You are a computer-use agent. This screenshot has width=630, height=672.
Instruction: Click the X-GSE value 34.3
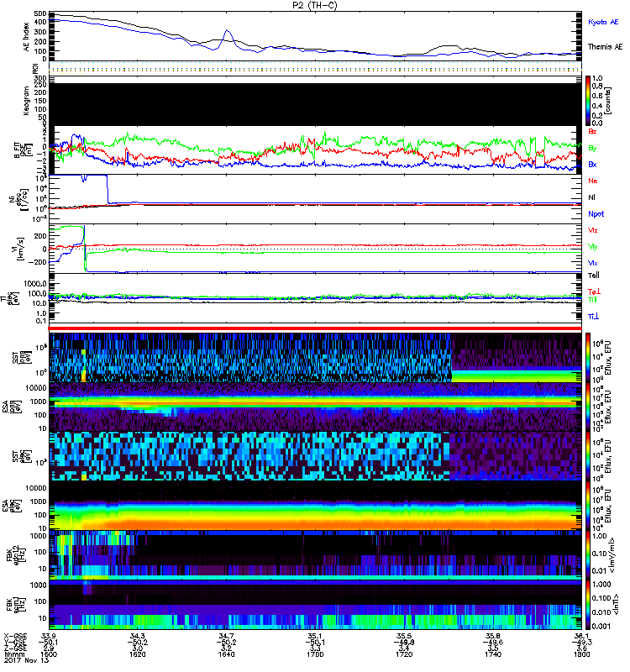[x=137, y=636]
